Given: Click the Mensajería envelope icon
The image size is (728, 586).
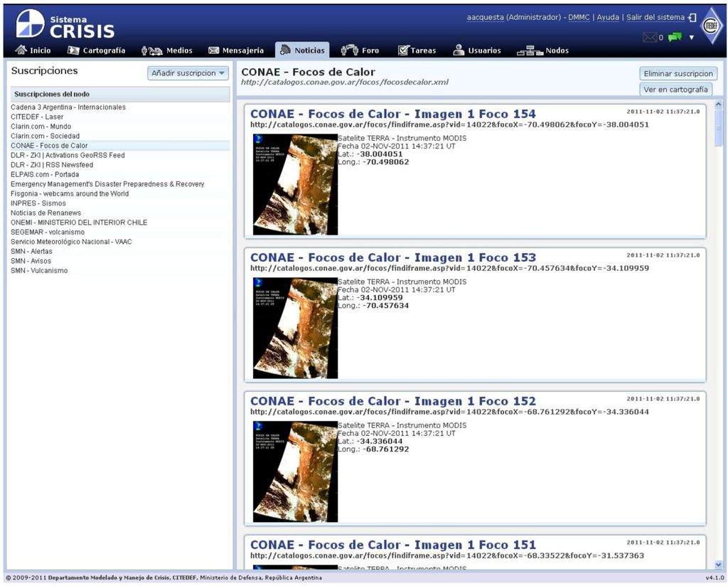Looking at the screenshot, I should pyautogui.click(x=213, y=50).
